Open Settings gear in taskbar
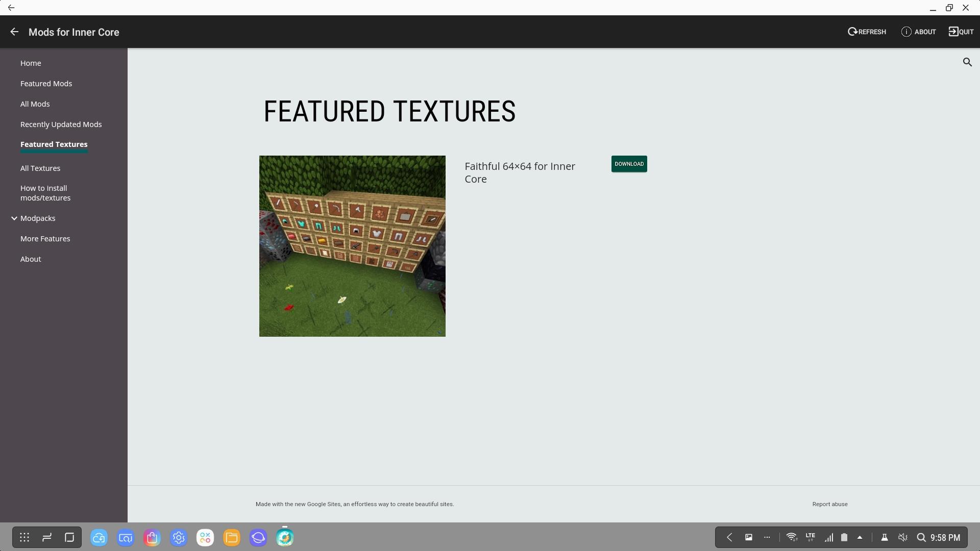The image size is (980, 551). click(x=179, y=538)
